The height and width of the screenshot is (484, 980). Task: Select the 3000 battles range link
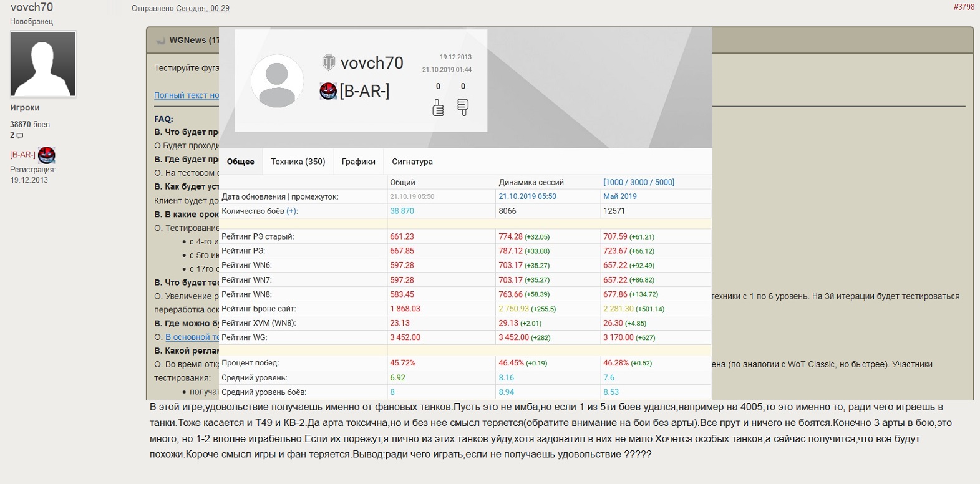639,182
